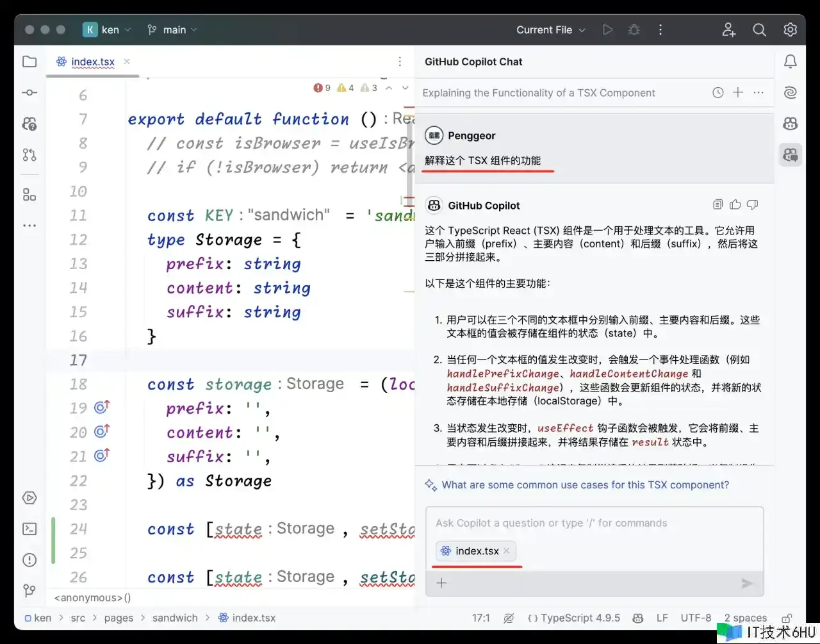Open the Services tool window

click(x=29, y=498)
